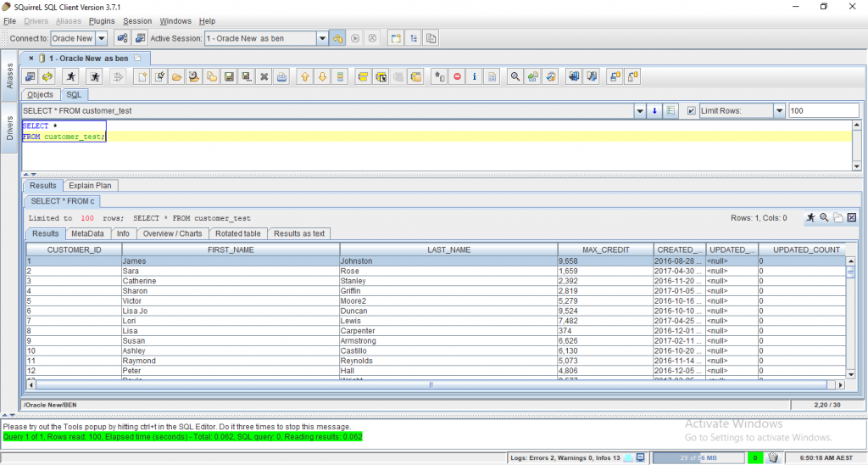Expand the Connect to alias dropdown
868x465 pixels.
pos(101,38)
